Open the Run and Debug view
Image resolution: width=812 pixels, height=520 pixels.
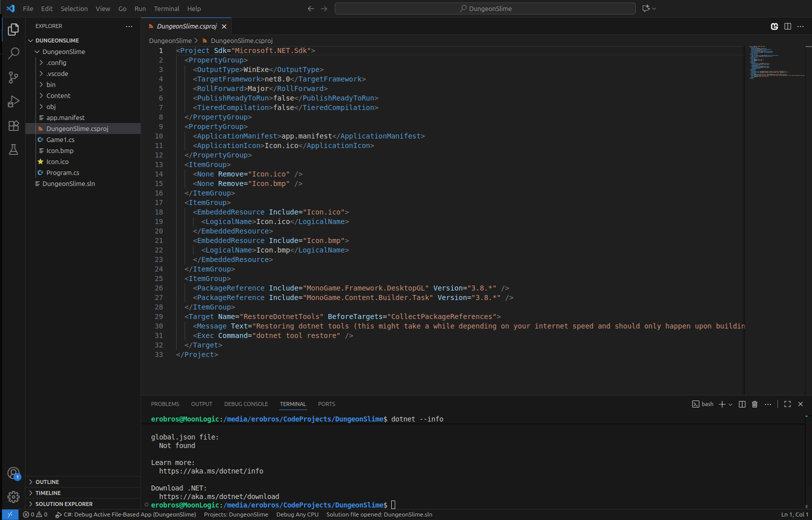[x=14, y=101]
